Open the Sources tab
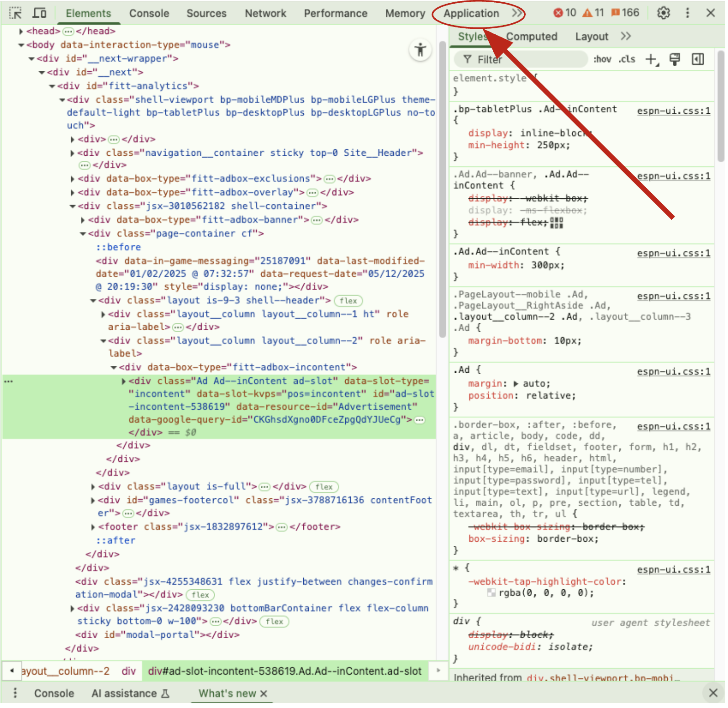 [x=207, y=13]
